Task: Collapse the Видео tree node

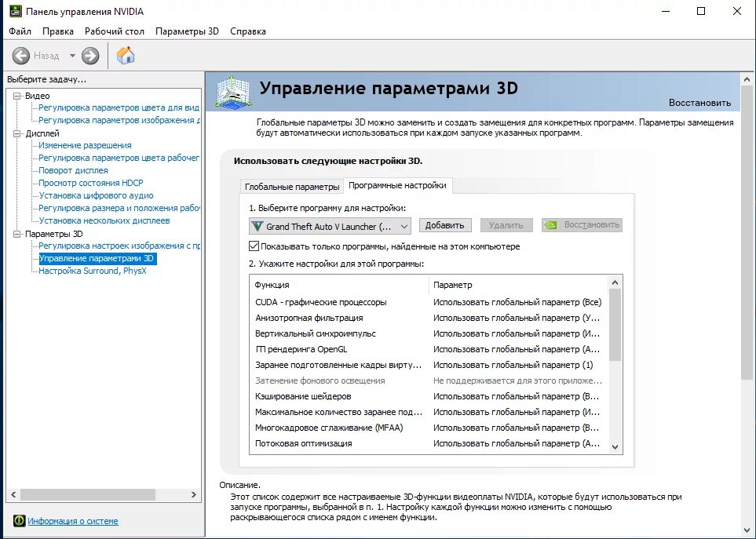Action: coord(16,96)
